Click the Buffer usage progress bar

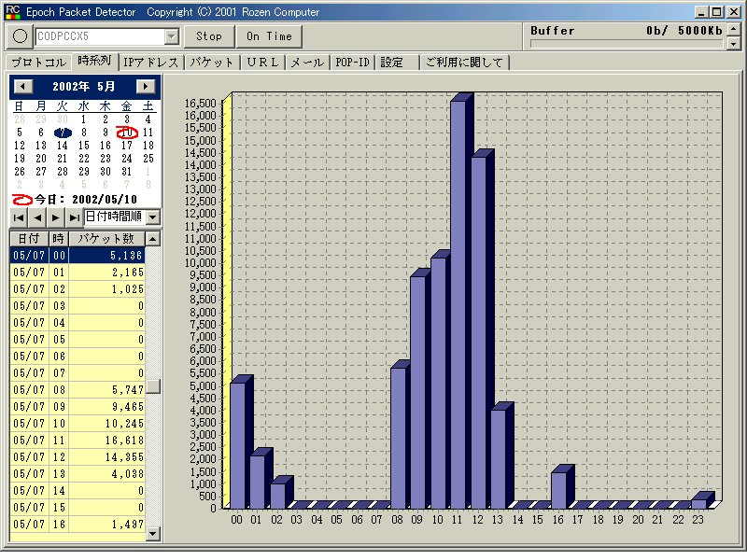(626, 44)
